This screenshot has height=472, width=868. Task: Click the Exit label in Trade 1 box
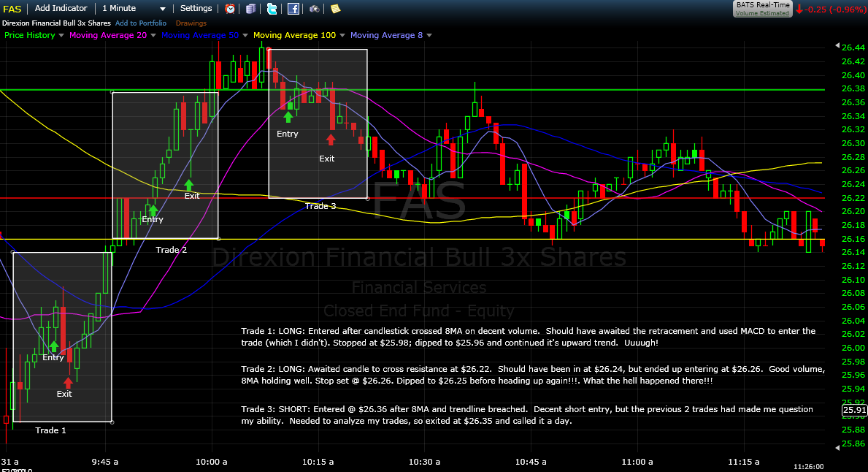(64, 394)
